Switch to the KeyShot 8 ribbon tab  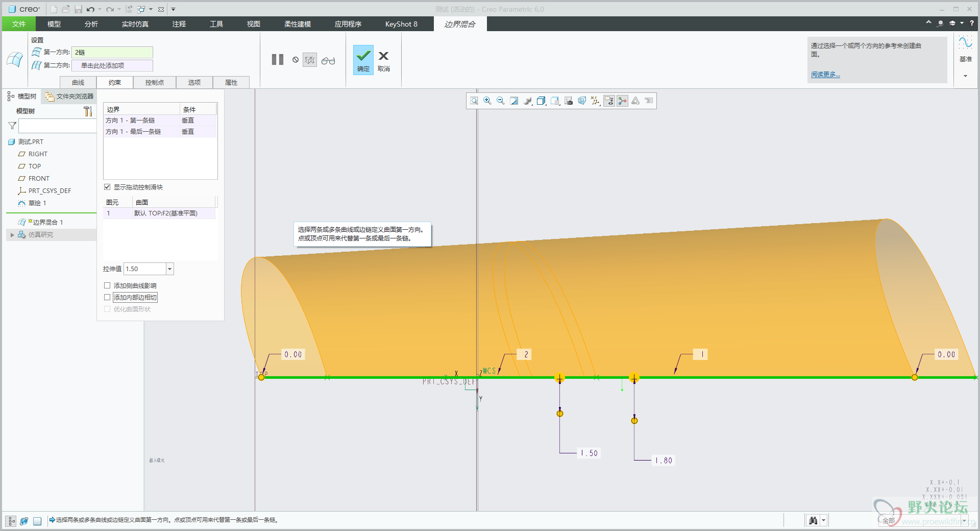pyautogui.click(x=401, y=24)
